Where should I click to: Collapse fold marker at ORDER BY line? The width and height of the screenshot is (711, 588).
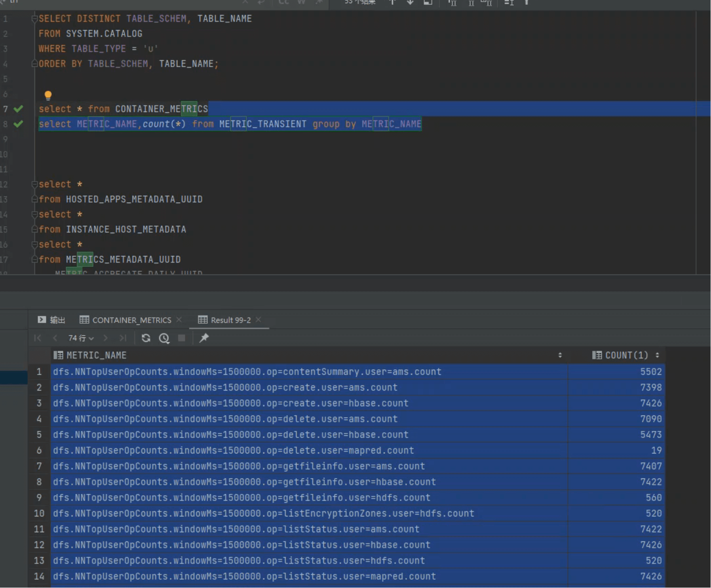pyautogui.click(x=34, y=64)
